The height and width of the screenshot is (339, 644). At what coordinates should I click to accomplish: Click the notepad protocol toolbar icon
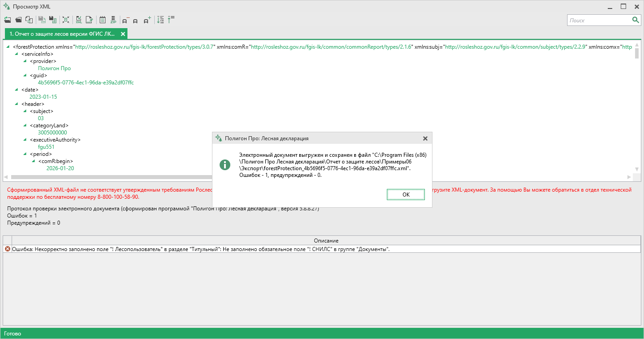tap(102, 20)
